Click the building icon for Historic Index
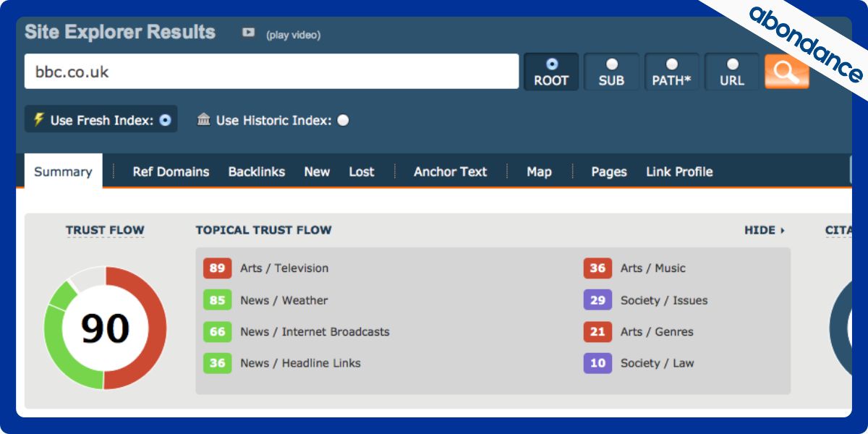This screenshot has height=434, width=868. click(204, 119)
